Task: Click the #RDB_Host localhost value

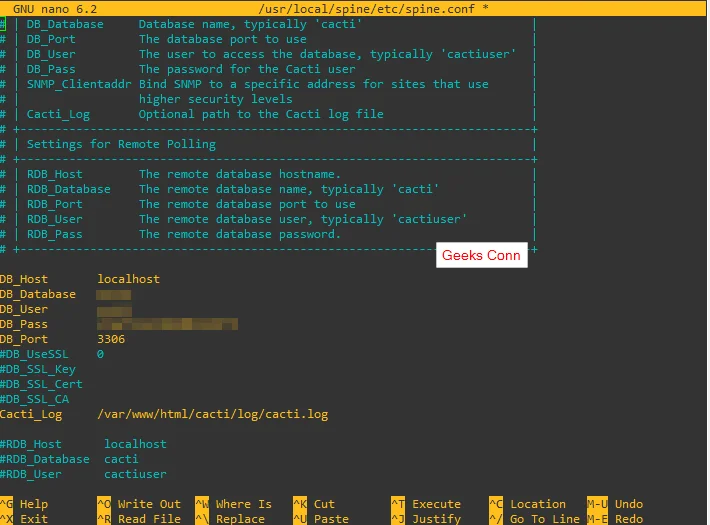Action: tap(135, 444)
